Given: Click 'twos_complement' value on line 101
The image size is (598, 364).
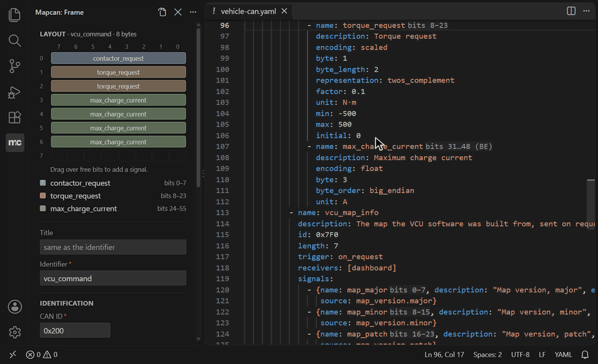Looking at the screenshot, I should pos(420,81).
